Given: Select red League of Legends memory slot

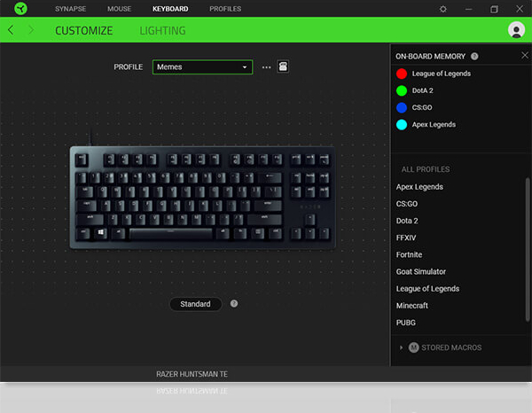Looking at the screenshot, I should tap(402, 74).
